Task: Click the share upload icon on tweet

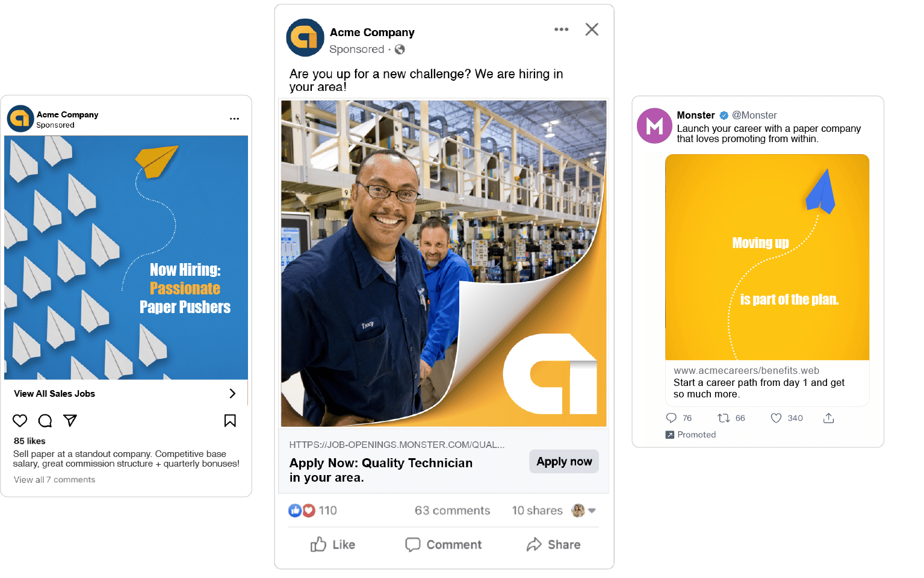Action: 828,418
